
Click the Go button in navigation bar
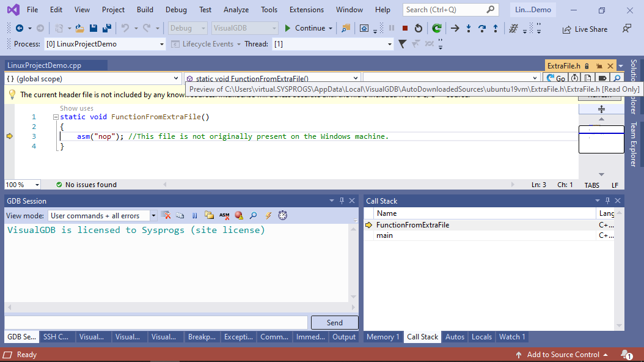[x=555, y=78]
